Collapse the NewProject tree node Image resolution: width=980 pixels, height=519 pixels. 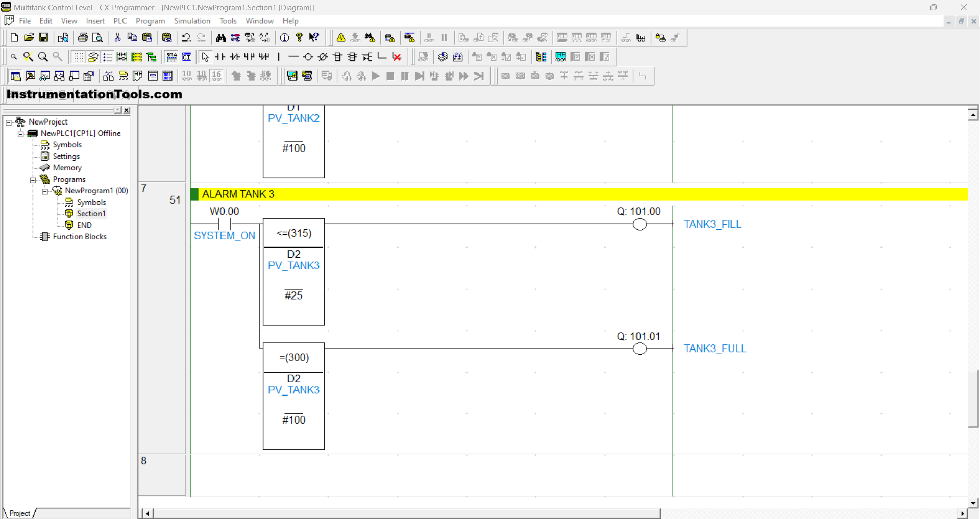[9, 122]
